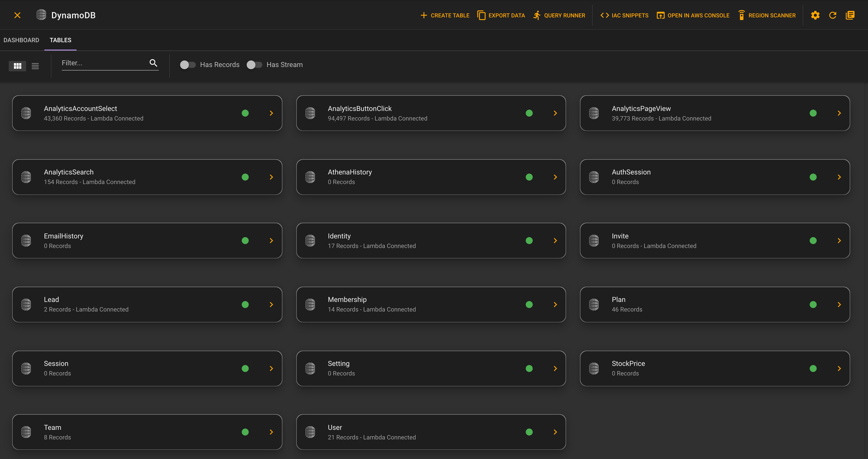The image size is (868, 459).
Task: Switch to list view layout
Action: pos(35,66)
